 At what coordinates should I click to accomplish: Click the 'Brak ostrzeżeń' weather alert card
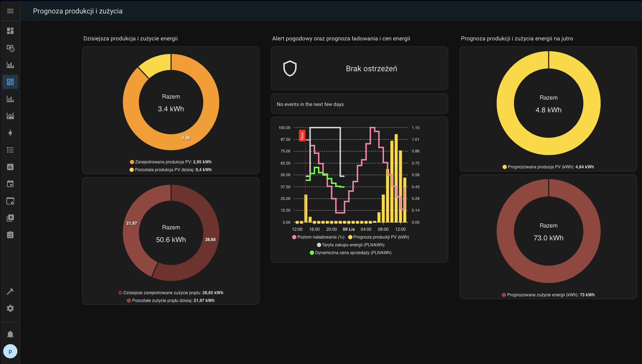point(359,68)
